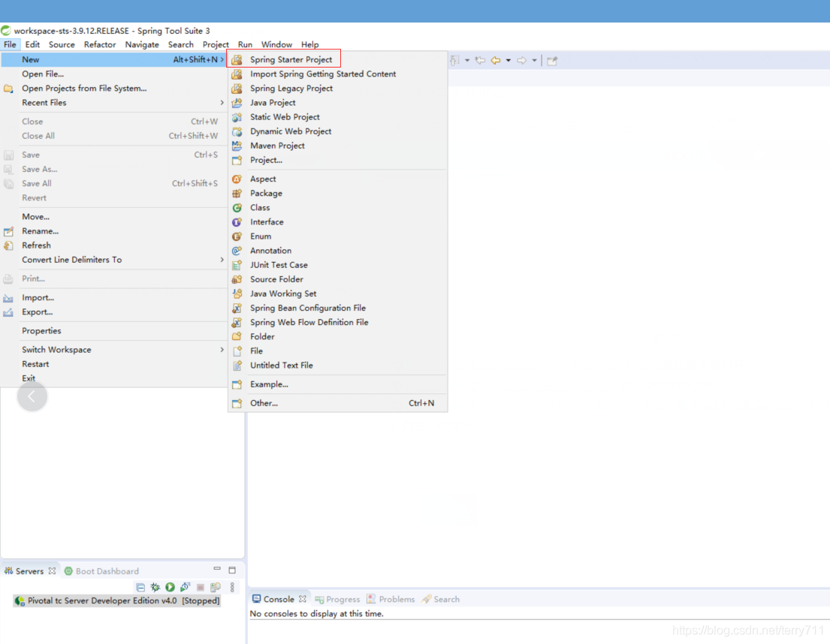This screenshot has width=830, height=644.
Task: Click Untitled Text File entry
Action: (281, 365)
